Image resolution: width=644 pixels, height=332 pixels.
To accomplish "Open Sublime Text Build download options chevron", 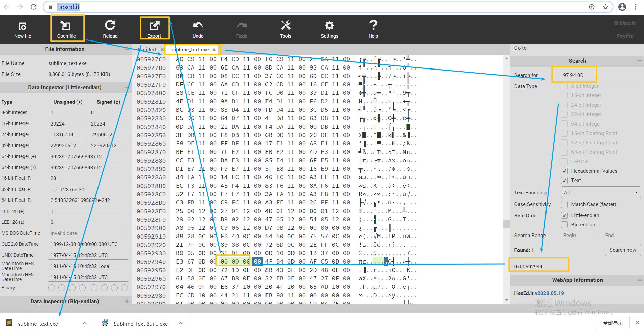I will [180, 323].
